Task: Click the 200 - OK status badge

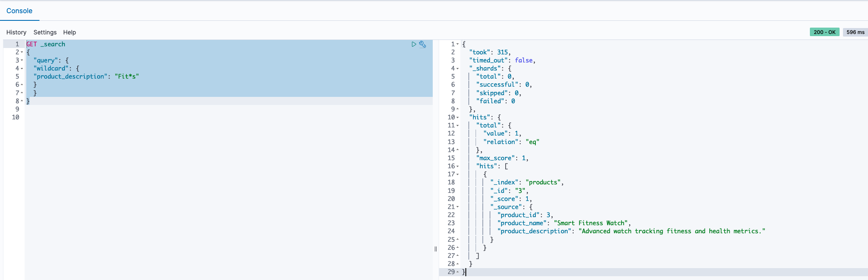Action: (824, 32)
